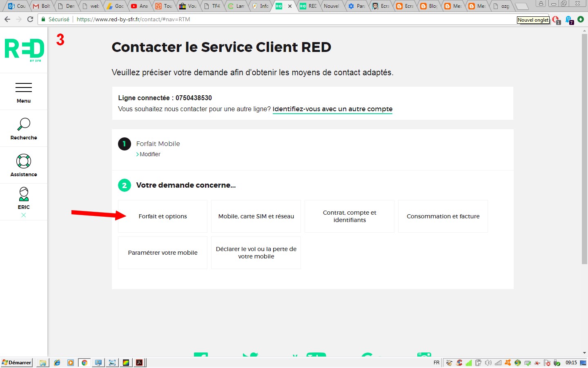
Task: Switch to the Outlook 'Cou' tab
Action: coord(17,6)
